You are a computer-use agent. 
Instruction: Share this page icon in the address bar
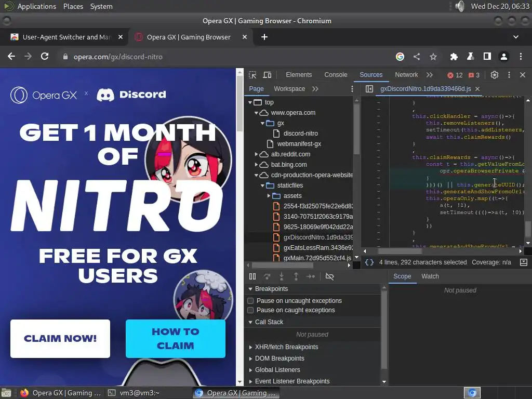click(x=417, y=57)
